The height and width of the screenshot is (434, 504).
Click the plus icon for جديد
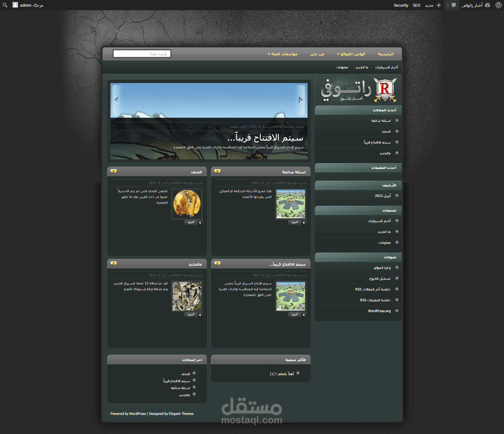[x=439, y=5]
